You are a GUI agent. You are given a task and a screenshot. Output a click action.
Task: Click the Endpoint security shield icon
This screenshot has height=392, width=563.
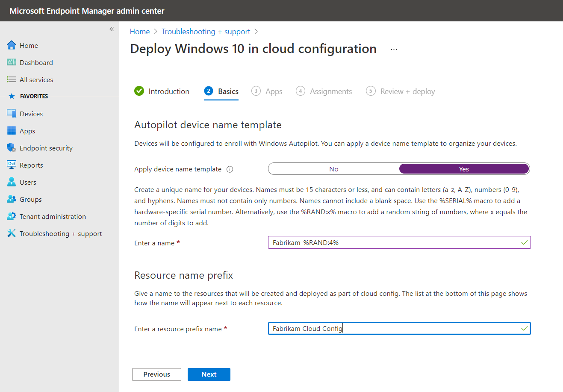(x=12, y=148)
